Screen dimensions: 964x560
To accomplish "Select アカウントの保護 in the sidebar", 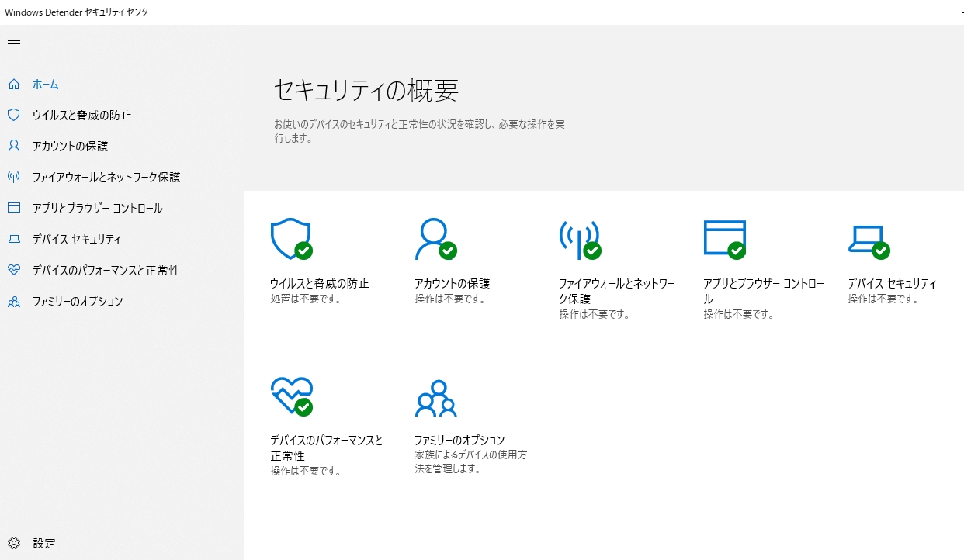I will 70,146.
